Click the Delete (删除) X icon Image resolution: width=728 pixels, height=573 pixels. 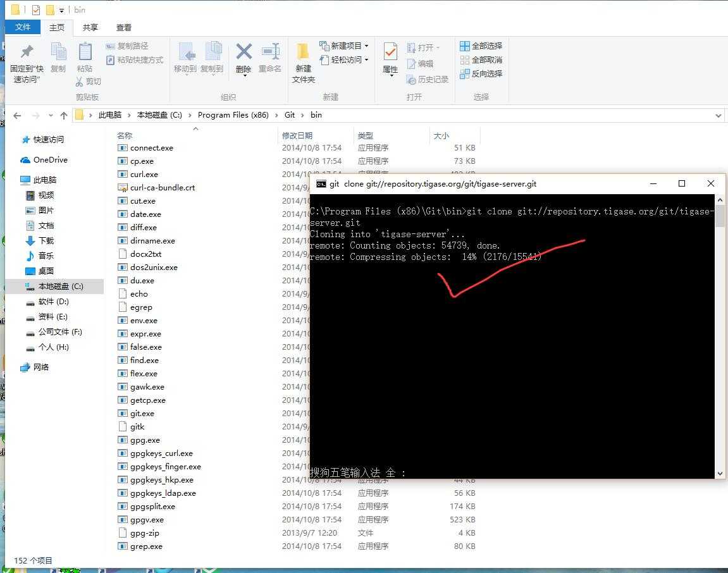(x=244, y=51)
